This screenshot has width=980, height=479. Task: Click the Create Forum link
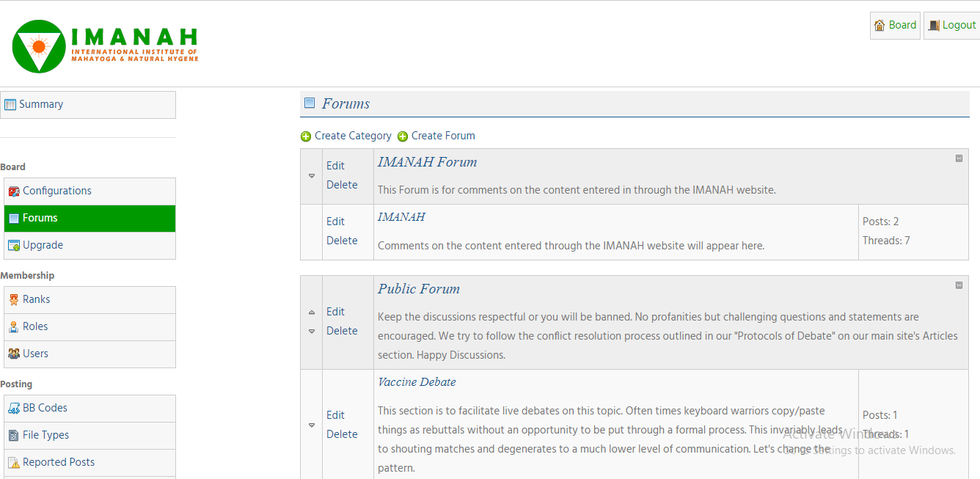(x=443, y=136)
